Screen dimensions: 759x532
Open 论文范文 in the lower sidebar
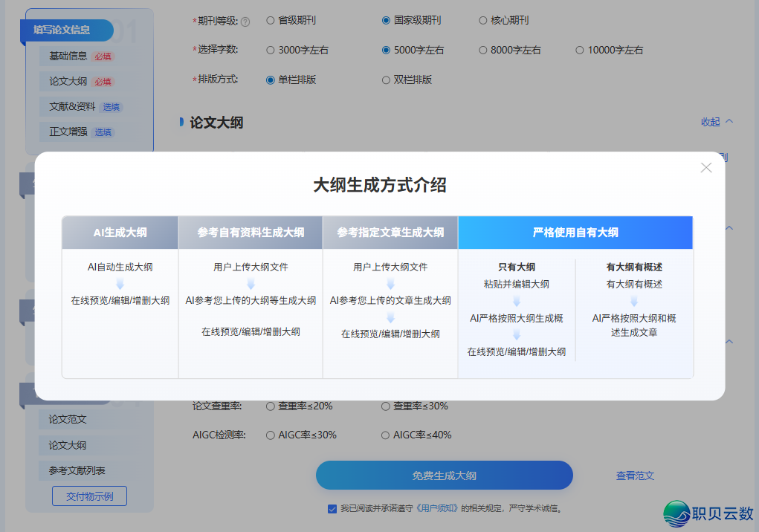[x=68, y=420]
